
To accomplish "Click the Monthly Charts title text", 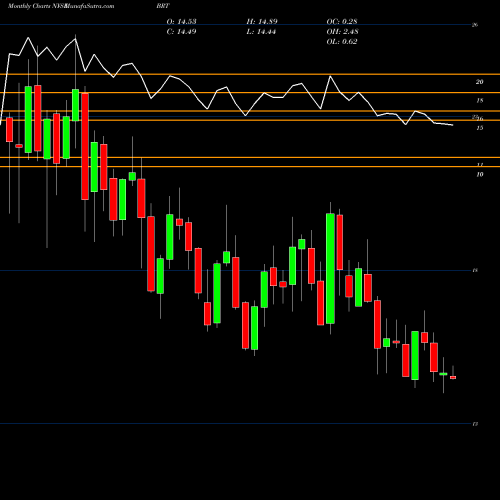I will [29, 6].
